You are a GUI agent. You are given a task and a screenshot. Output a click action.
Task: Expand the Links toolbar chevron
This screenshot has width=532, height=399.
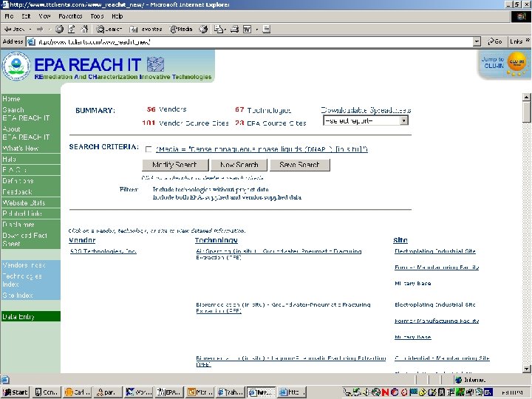[x=528, y=41]
